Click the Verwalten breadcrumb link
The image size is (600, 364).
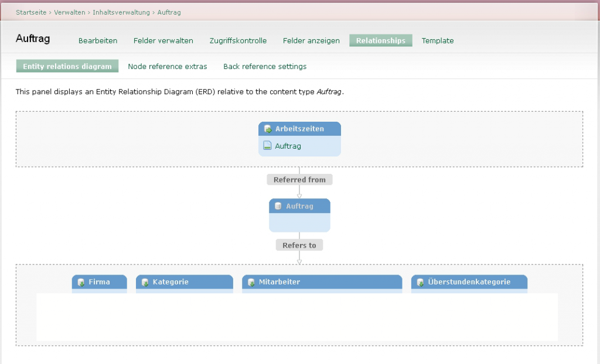[x=70, y=12]
